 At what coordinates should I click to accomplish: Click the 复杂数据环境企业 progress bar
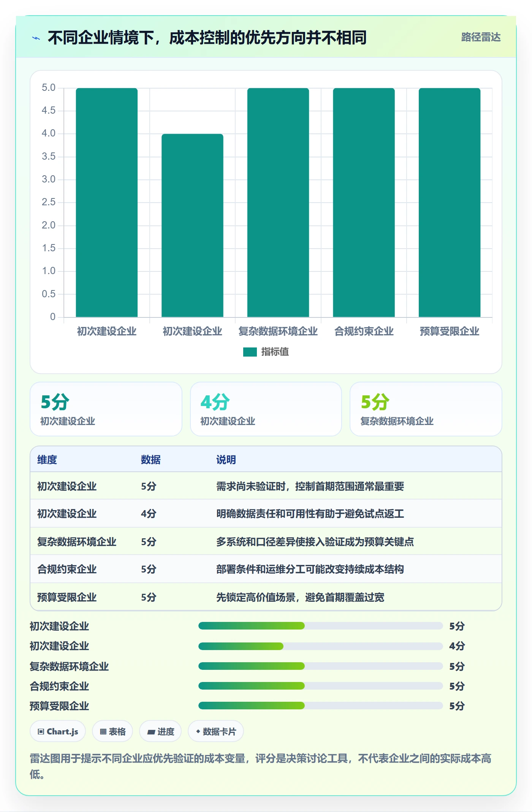320,666
